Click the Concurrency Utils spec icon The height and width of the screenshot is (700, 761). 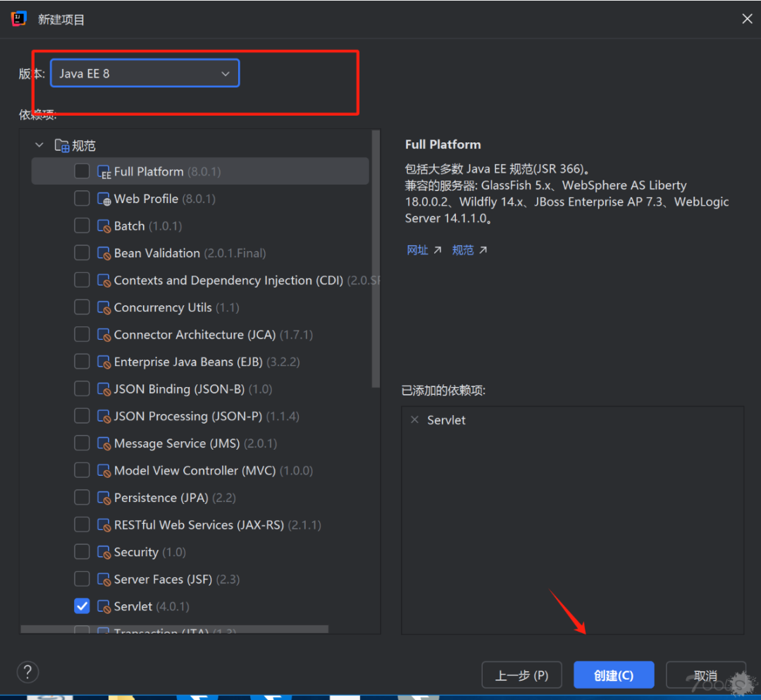coord(104,308)
